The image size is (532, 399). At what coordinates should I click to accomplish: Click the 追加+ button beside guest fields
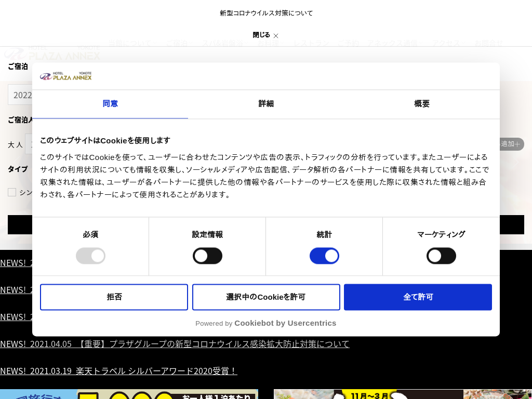point(511,144)
